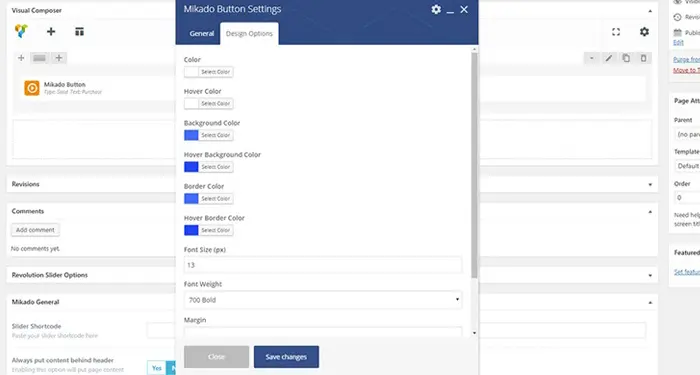Toggle Yes for content behind header

coord(157,368)
